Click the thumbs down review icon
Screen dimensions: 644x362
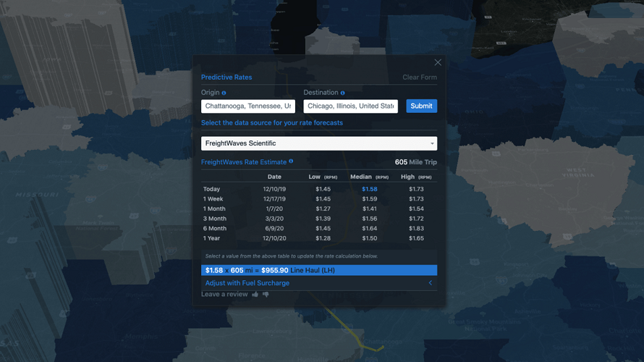point(266,294)
